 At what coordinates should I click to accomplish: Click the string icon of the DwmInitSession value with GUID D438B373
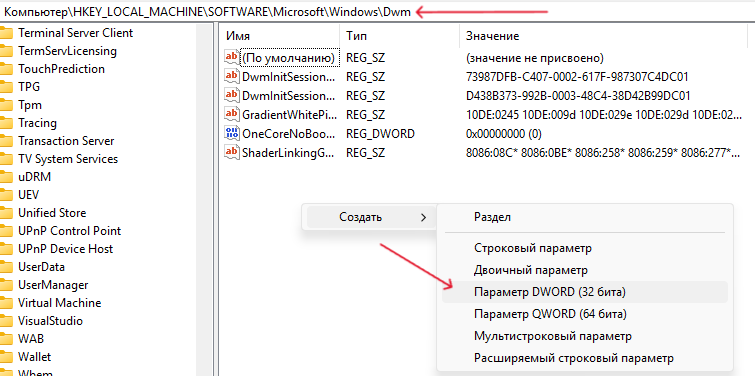point(232,95)
